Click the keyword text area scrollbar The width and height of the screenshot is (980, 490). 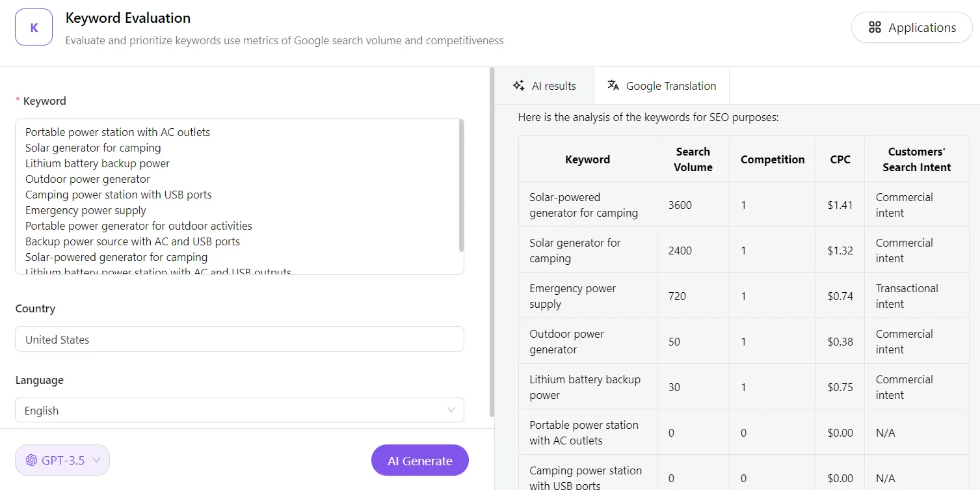pyautogui.click(x=461, y=185)
